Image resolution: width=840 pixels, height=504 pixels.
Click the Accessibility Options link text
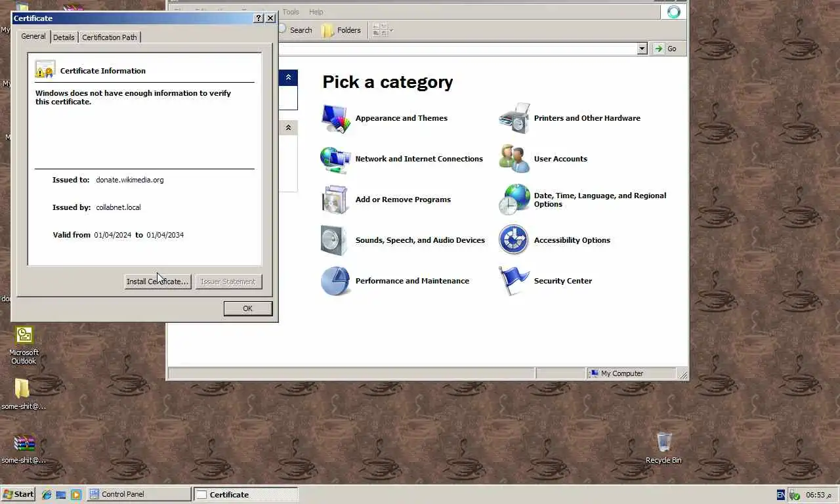[x=572, y=240]
